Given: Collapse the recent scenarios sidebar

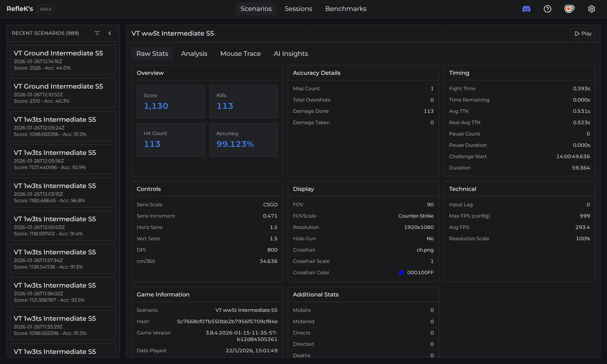Looking at the screenshot, I should [x=110, y=33].
